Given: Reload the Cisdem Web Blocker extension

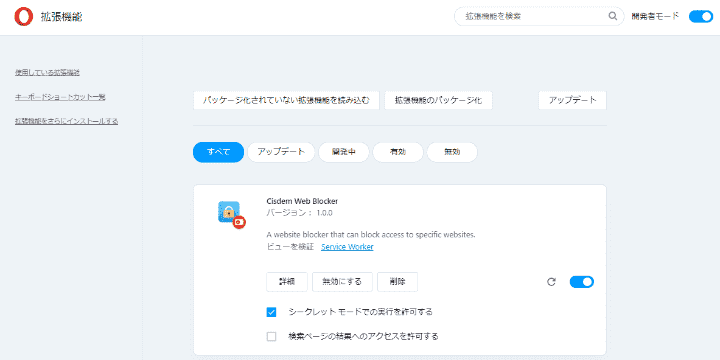Looking at the screenshot, I should coord(551,282).
